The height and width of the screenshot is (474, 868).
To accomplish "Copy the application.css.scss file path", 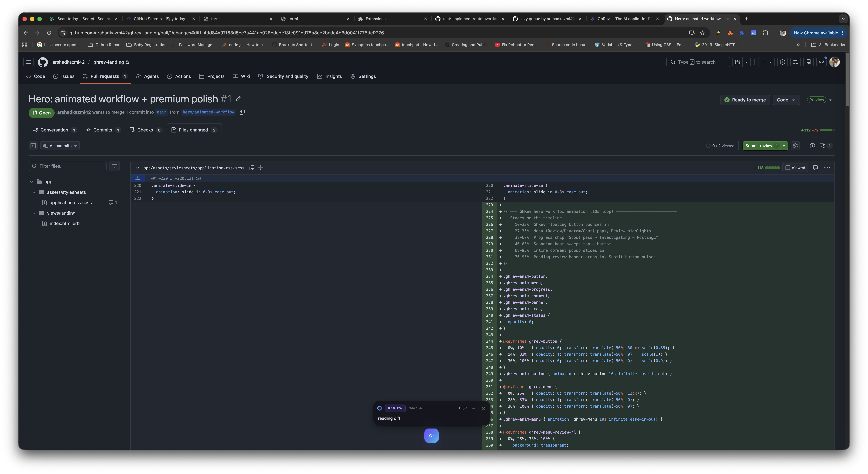I will tap(251, 168).
